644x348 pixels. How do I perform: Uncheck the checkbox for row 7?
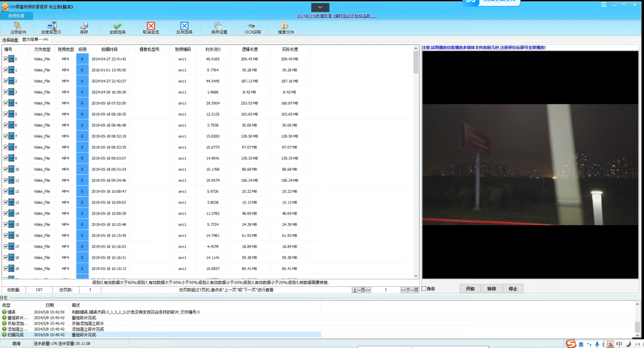(6, 136)
